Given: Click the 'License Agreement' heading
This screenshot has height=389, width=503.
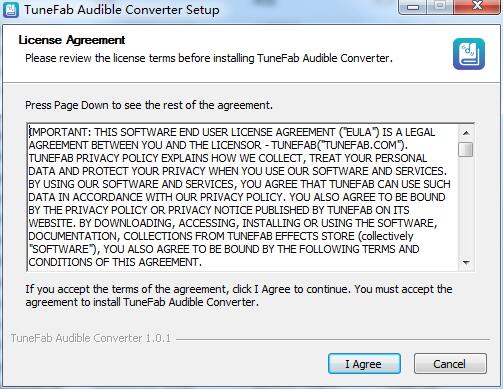Looking at the screenshot, I should coord(72,40).
